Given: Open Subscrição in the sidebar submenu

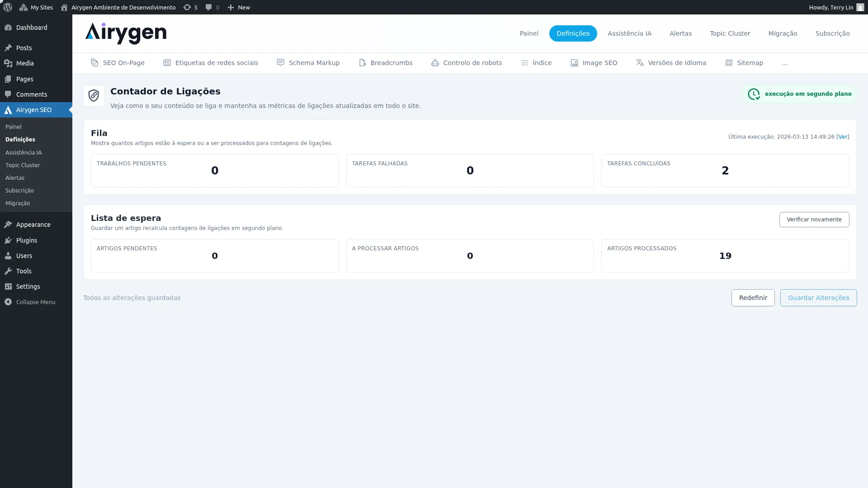Looking at the screenshot, I should tap(19, 191).
